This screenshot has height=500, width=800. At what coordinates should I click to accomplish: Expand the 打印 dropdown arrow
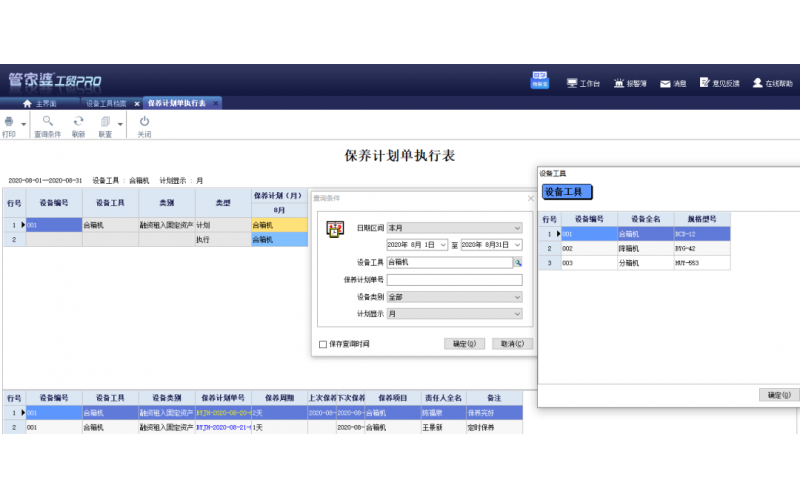23,124
